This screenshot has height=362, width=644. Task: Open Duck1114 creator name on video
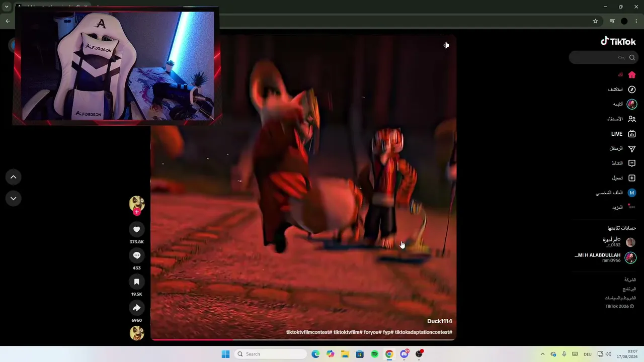[x=440, y=321]
